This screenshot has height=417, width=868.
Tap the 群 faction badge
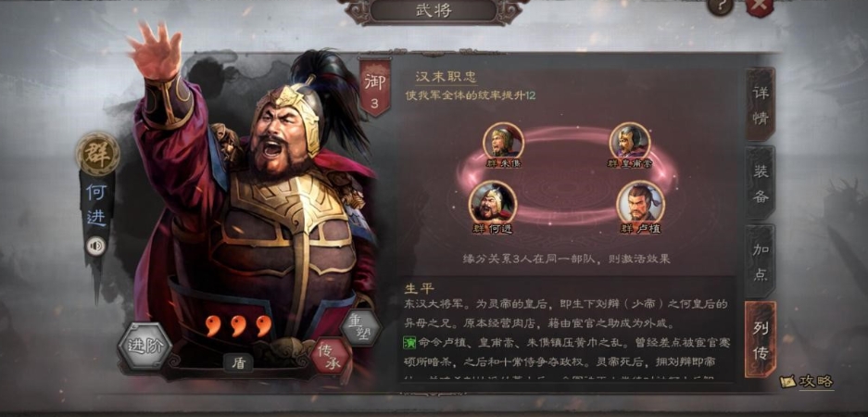pyautogui.click(x=98, y=154)
